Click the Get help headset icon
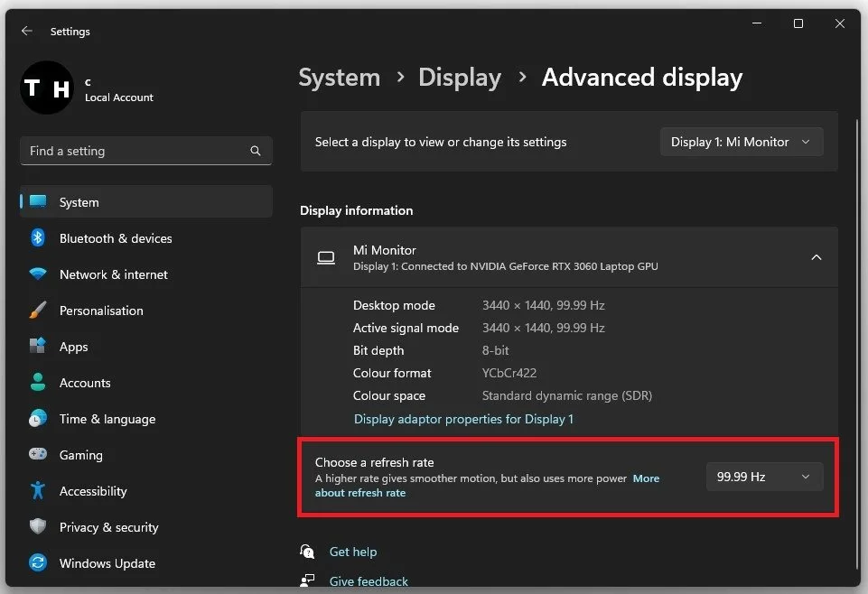Screen dimensions: 868x594 click(x=307, y=552)
